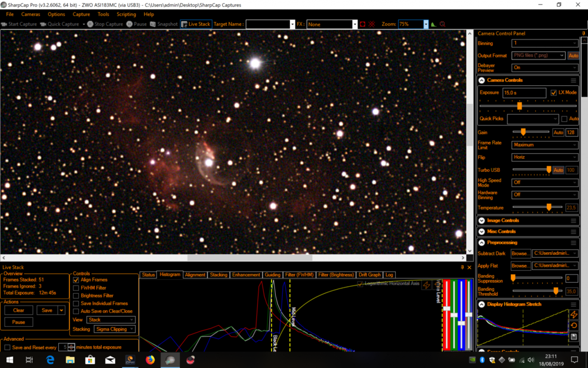Click the Clear button in Actions
The image size is (588, 368).
pyautogui.click(x=18, y=310)
